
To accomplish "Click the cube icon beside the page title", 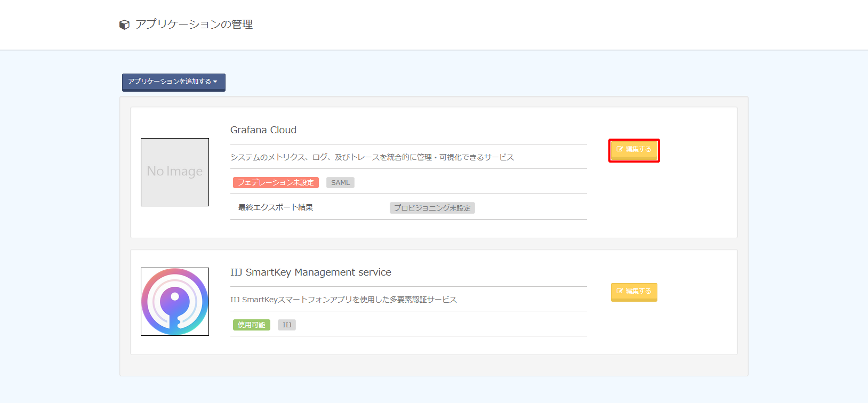I will click(124, 25).
